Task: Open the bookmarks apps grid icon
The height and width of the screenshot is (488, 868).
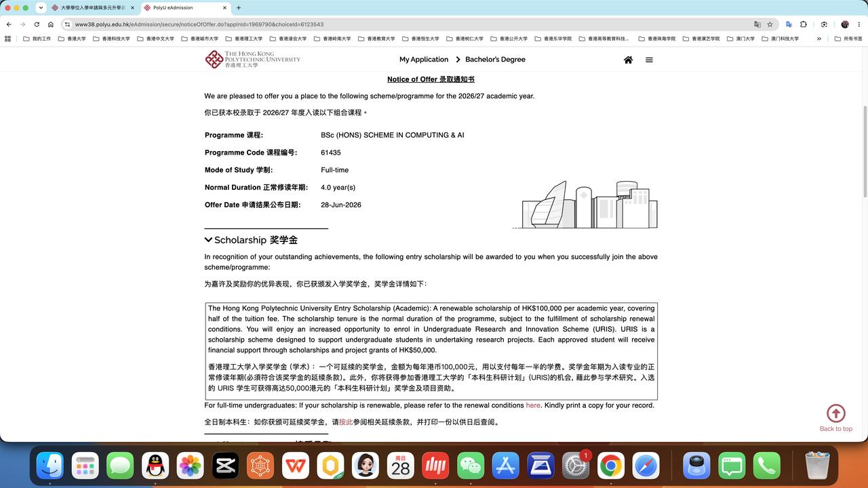Action: click(8, 39)
